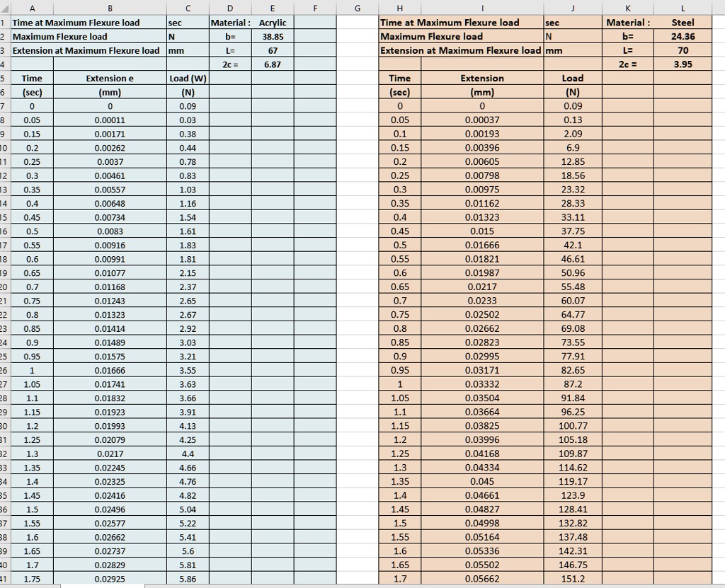
Task: Click the Extension e header cell
Action: [x=110, y=78]
